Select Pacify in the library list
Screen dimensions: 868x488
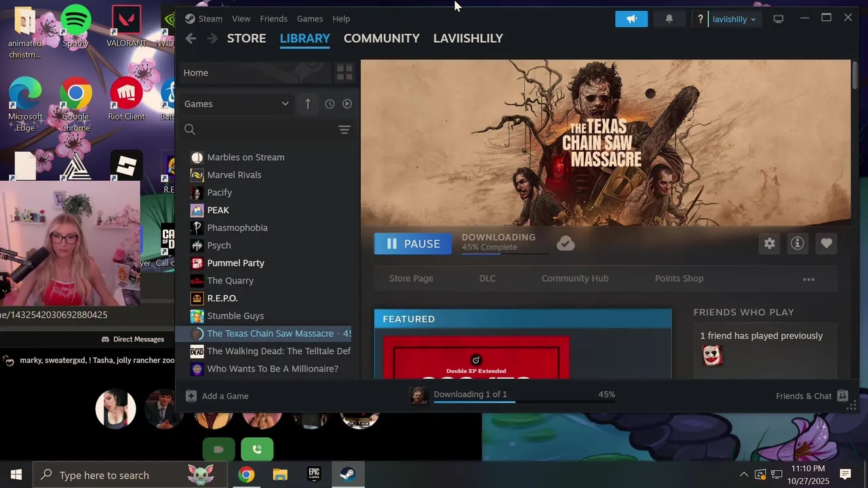264,192
